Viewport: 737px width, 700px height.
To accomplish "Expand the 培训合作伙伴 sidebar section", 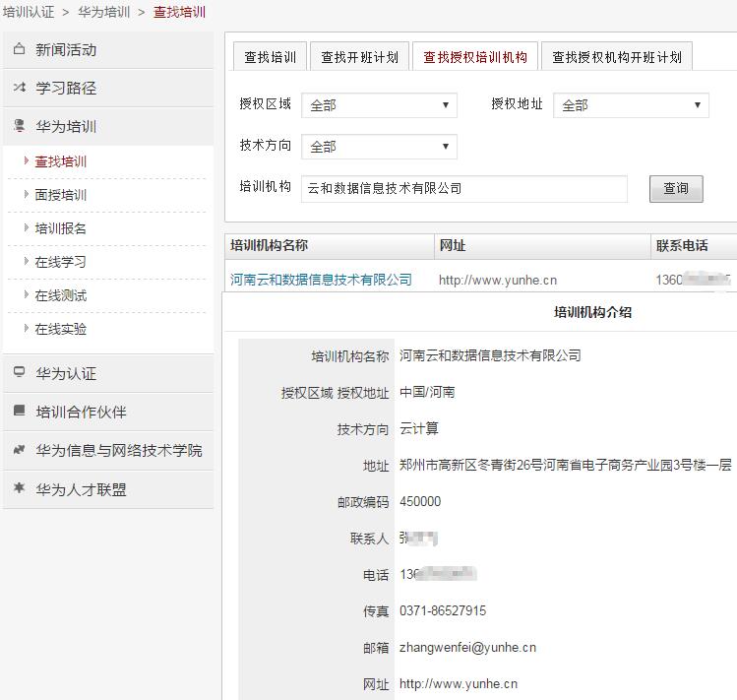I will pyautogui.click(x=108, y=413).
